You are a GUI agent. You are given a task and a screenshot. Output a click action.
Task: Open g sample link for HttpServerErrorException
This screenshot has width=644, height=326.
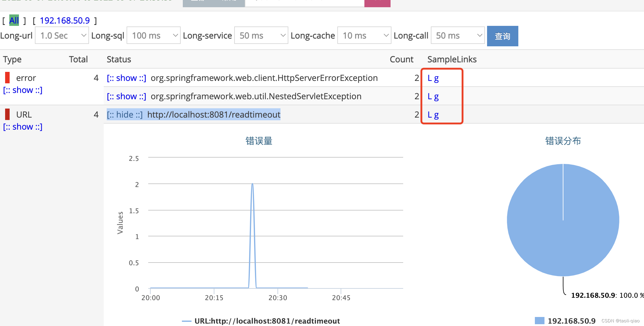coord(436,79)
